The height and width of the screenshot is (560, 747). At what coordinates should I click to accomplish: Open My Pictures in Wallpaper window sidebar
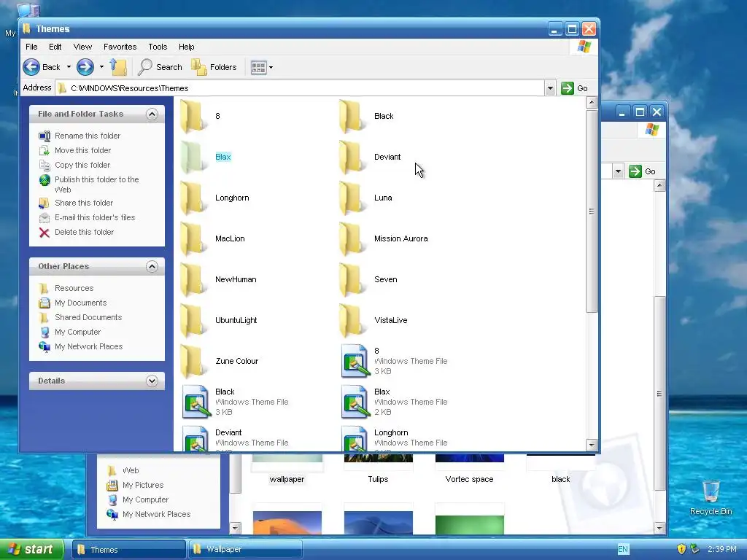(143, 485)
